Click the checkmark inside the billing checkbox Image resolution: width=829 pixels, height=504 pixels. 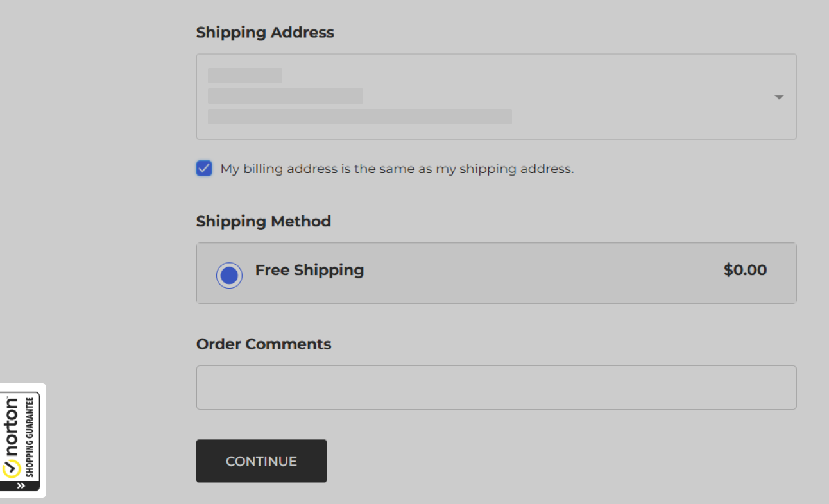(x=204, y=169)
